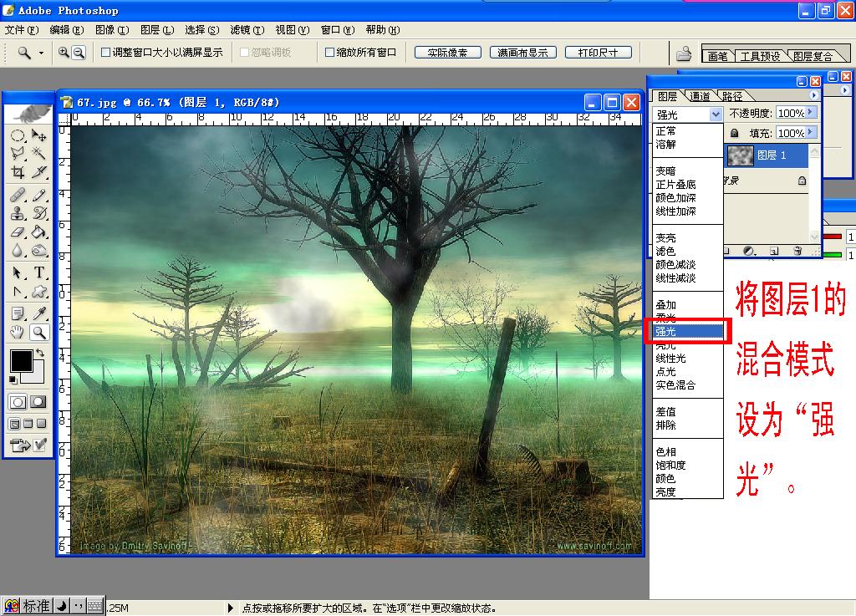Click the swap foreground/background colors arrow
The height and width of the screenshot is (616, 856).
pos(39,353)
